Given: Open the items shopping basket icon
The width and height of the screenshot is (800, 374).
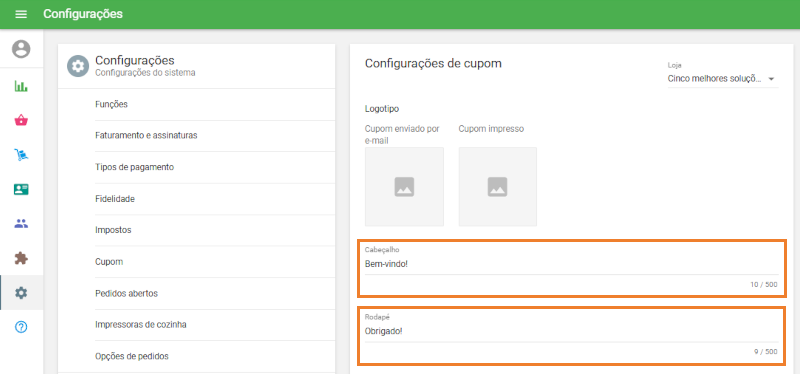Looking at the screenshot, I should point(21,120).
